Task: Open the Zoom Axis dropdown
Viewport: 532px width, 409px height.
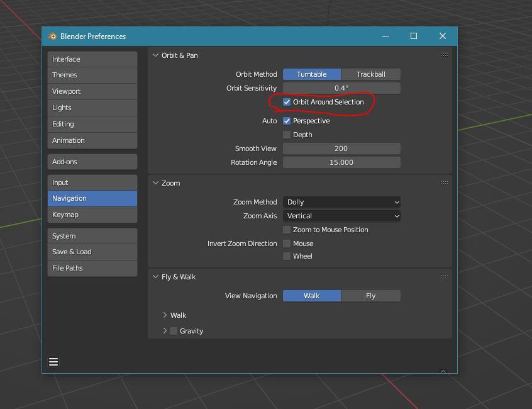Action: click(x=341, y=216)
